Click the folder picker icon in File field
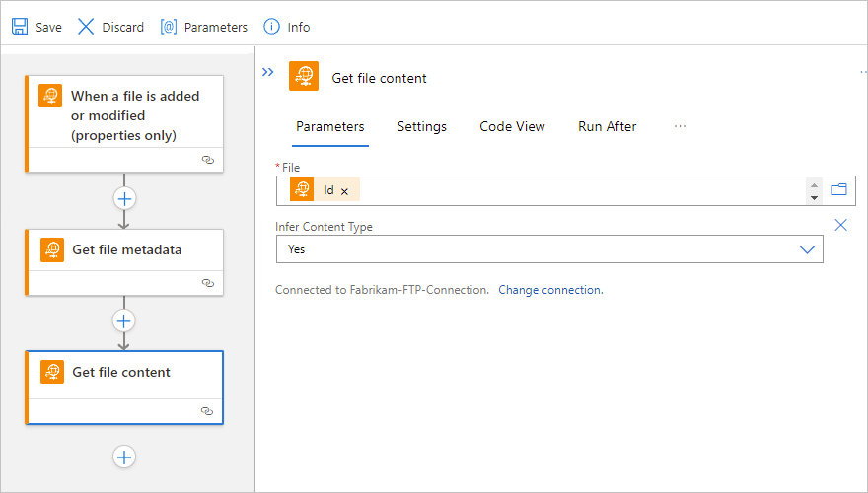 [x=839, y=190]
